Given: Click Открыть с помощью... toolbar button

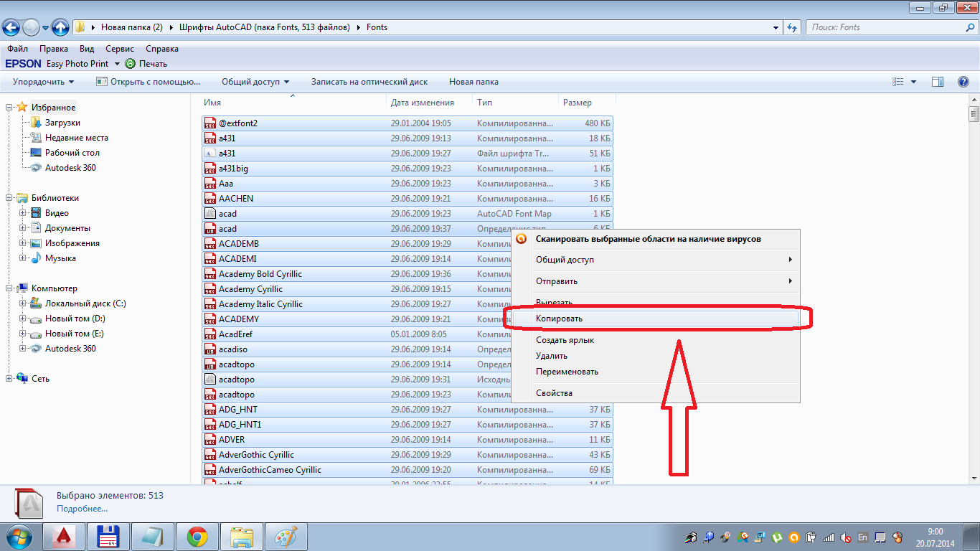Looking at the screenshot, I should pos(149,82).
